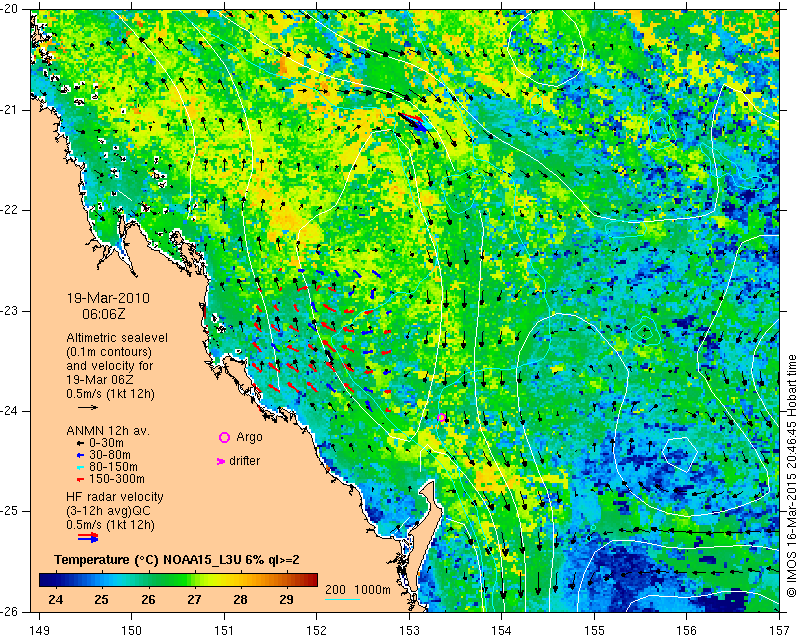Click the '30-80m' depth label
800x640 pixels.
tap(110, 455)
